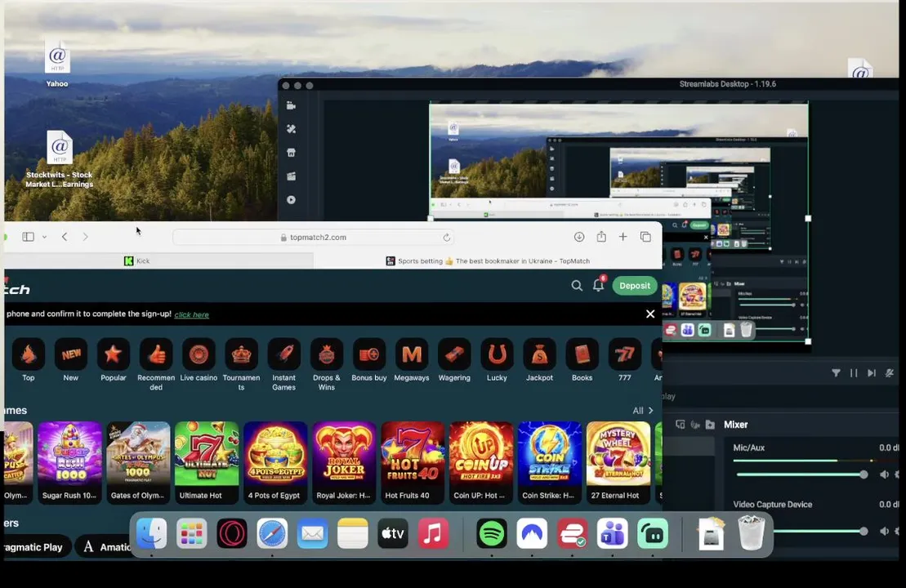Switch to the TopMatch Sports betting tab
Screen dimensions: 906x588
click(488, 261)
